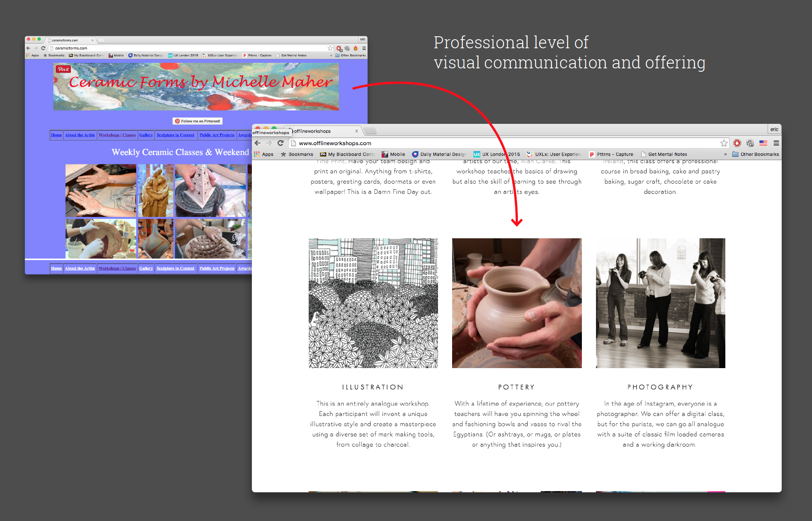Select the ceramicforms.com tab
The image size is (812, 521).
70,40
